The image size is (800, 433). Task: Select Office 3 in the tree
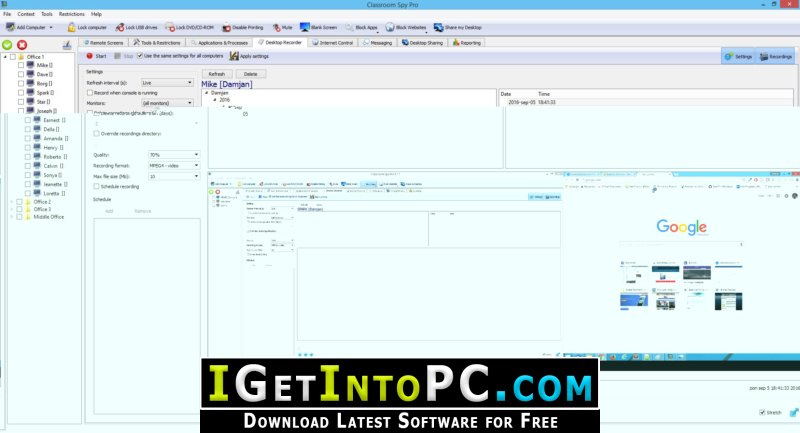click(x=42, y=209)
